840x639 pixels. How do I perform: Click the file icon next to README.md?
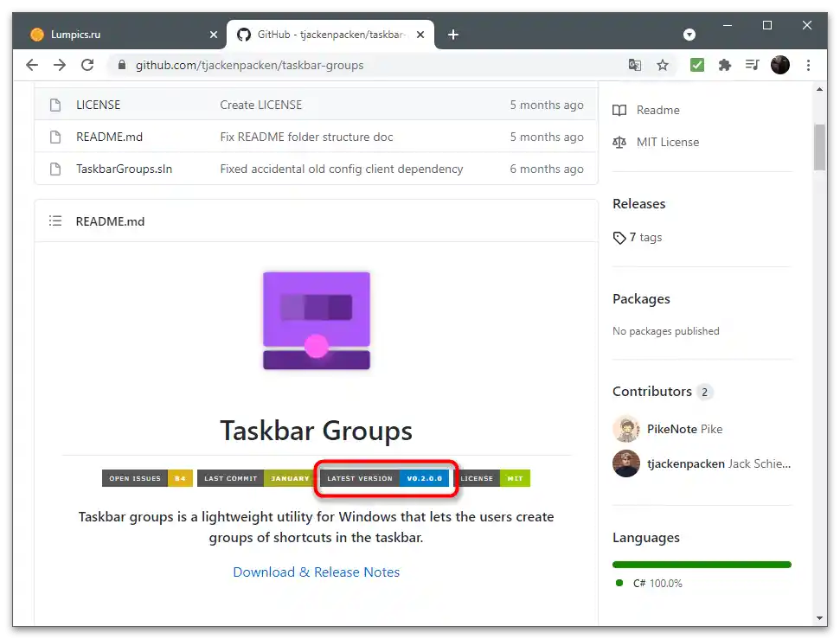(55, 137)
